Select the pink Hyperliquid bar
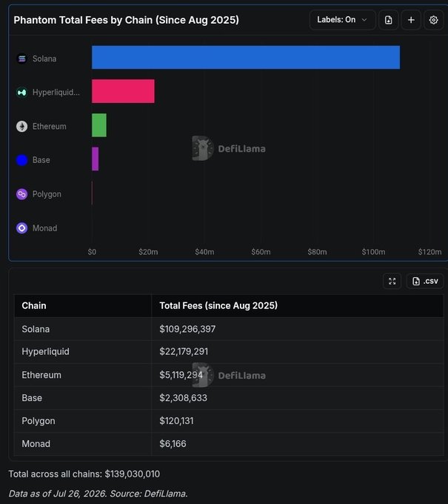Viewport: 448px width, 504px height. [123, 91]
